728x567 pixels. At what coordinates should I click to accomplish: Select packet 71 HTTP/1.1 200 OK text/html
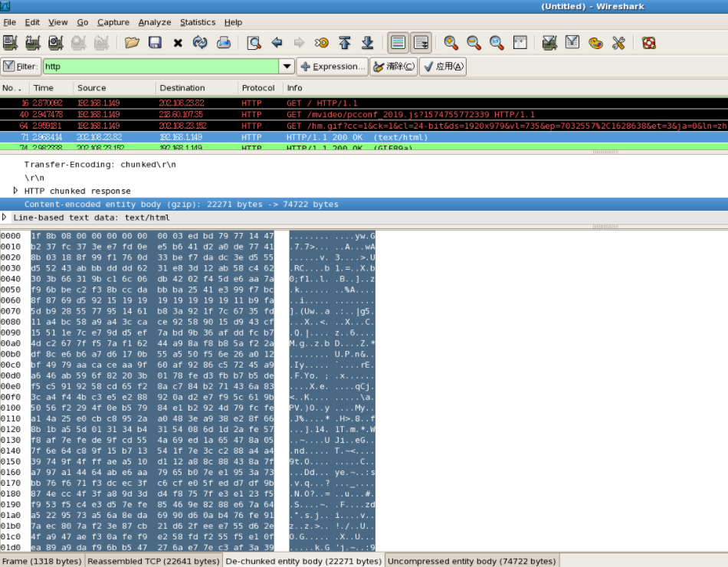pos(364,137)
